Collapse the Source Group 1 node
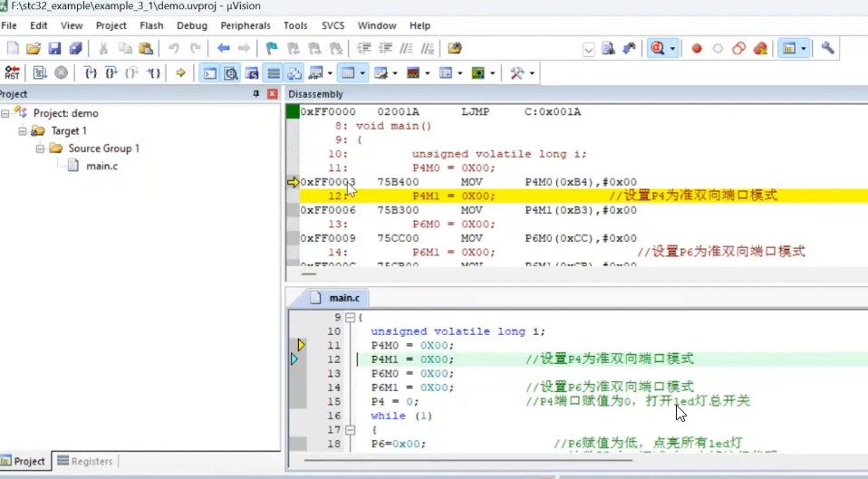 pyautogui.click(x=40, y=148)
